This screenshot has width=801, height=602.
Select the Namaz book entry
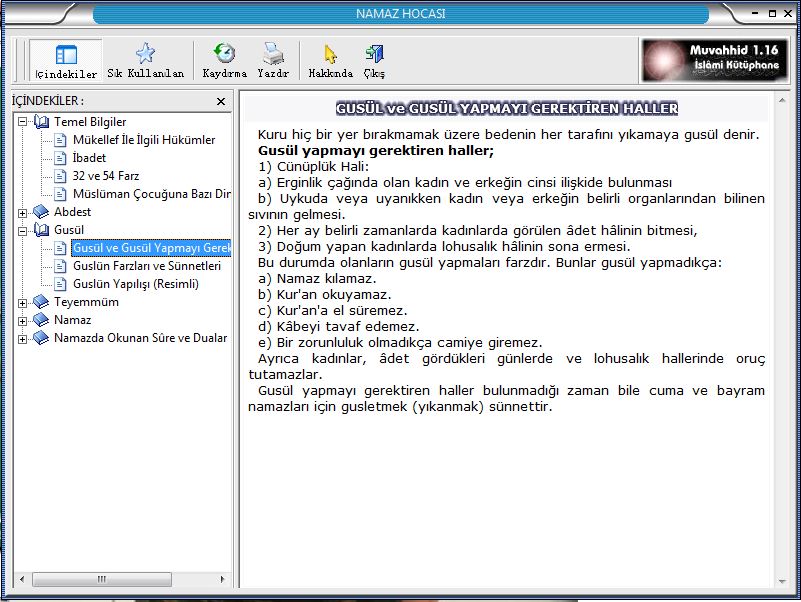pyautogui.click(x=73, y=320)
